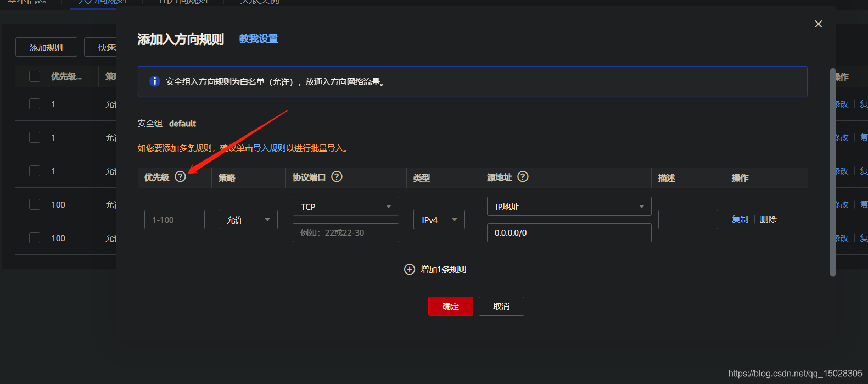Open the 教我设置 guide link
The width and height of the screenshot is (868, 384).
(x=259, y=39)
